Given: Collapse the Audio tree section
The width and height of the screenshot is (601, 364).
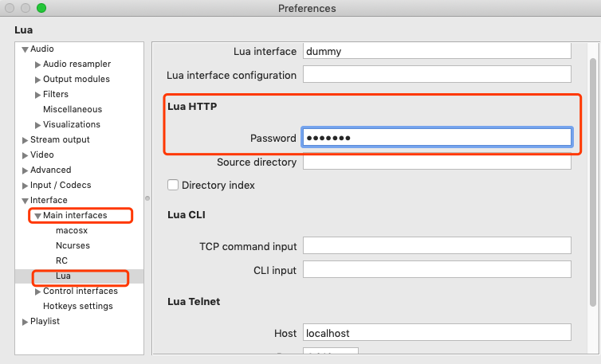Looking at the screenshot, I should click(x=24, y=49).
